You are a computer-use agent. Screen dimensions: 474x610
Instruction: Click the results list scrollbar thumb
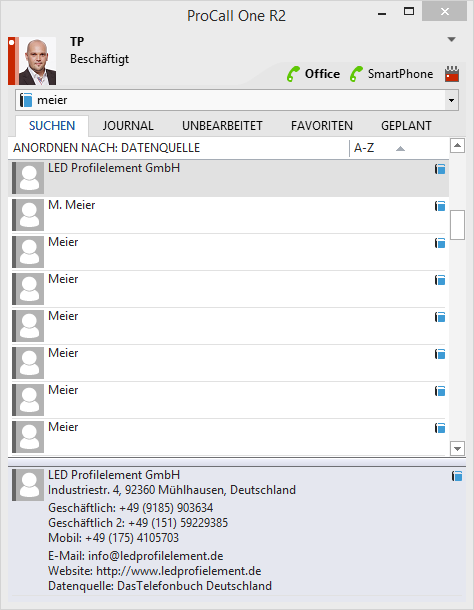pyautogui.click(x=457, y=225)
